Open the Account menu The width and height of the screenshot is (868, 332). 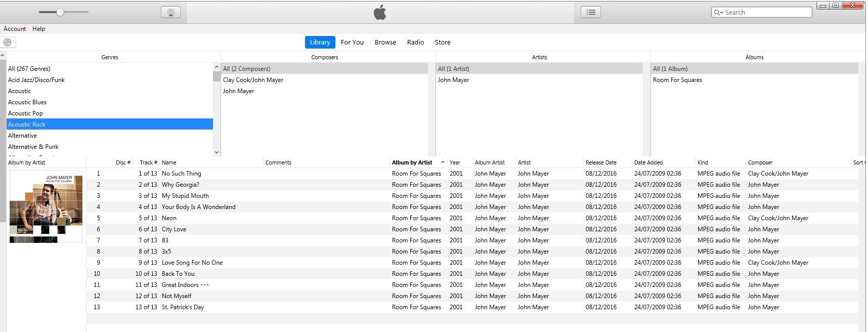click(x=15, y=29)
